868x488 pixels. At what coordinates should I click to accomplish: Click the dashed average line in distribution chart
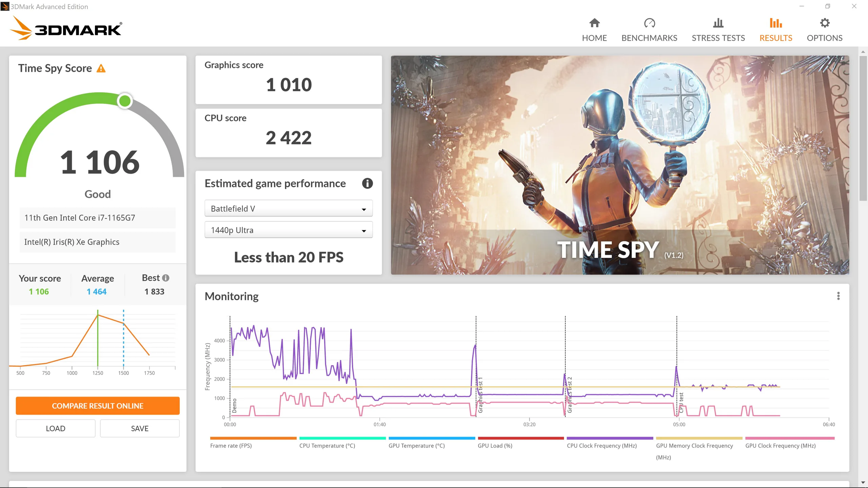coord(123,338)
